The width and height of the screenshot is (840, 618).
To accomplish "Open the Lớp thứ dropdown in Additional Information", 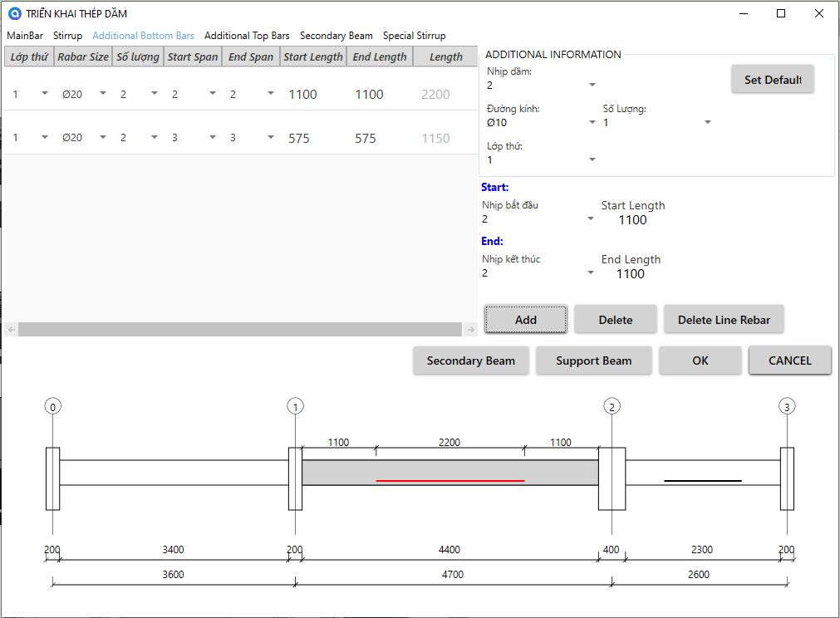I will 541,159.
